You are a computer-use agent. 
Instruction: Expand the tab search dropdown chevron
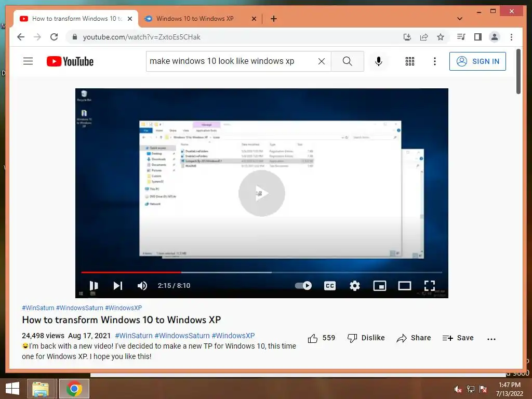(x=460, y=19)
